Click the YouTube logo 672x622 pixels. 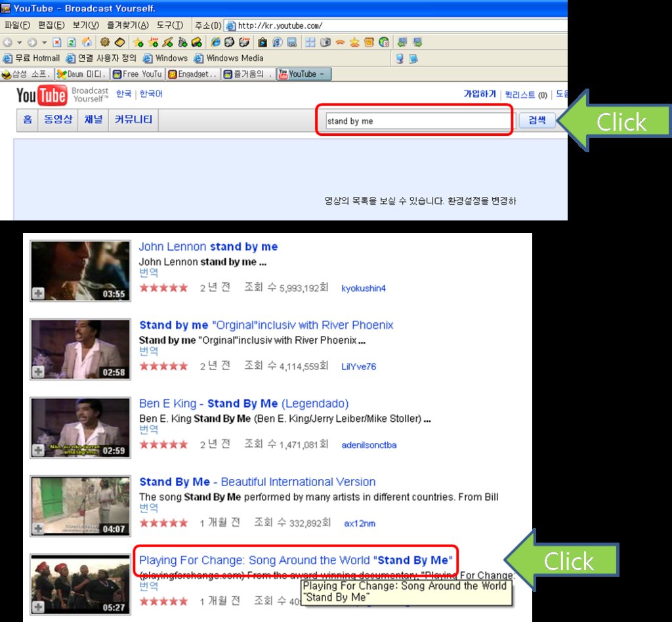pyautogui.click(x=41, y=95)
